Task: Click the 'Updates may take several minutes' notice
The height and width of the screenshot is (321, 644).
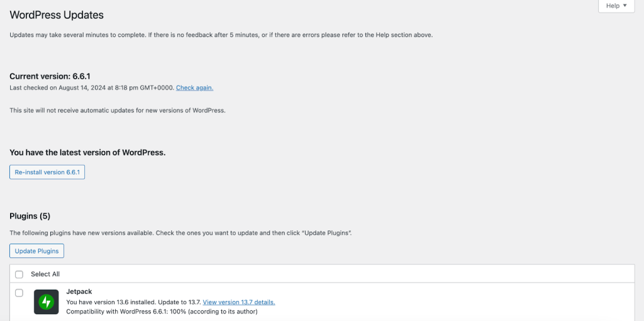Action: tap(221, 35)
